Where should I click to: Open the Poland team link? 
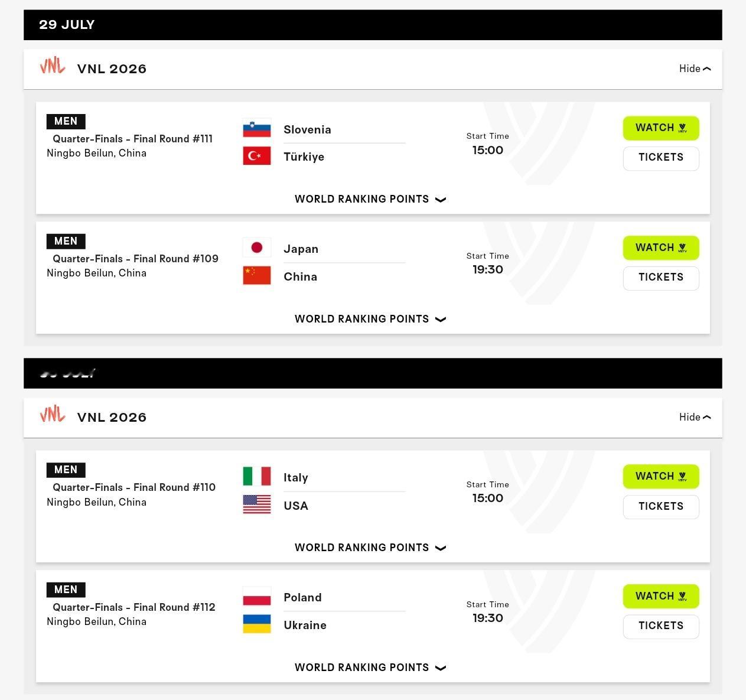point(302,597)
